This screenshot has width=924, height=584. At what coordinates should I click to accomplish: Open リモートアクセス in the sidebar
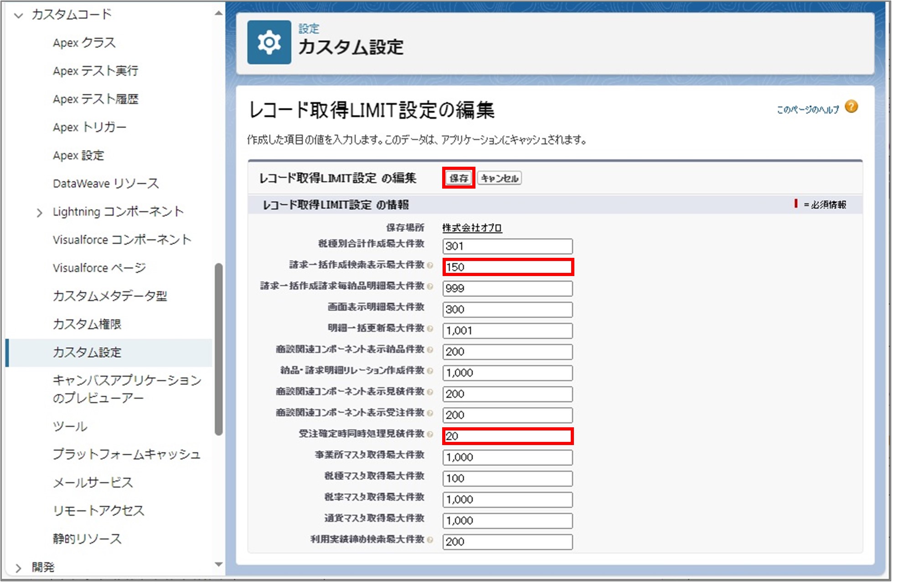[x=98, y=511]
